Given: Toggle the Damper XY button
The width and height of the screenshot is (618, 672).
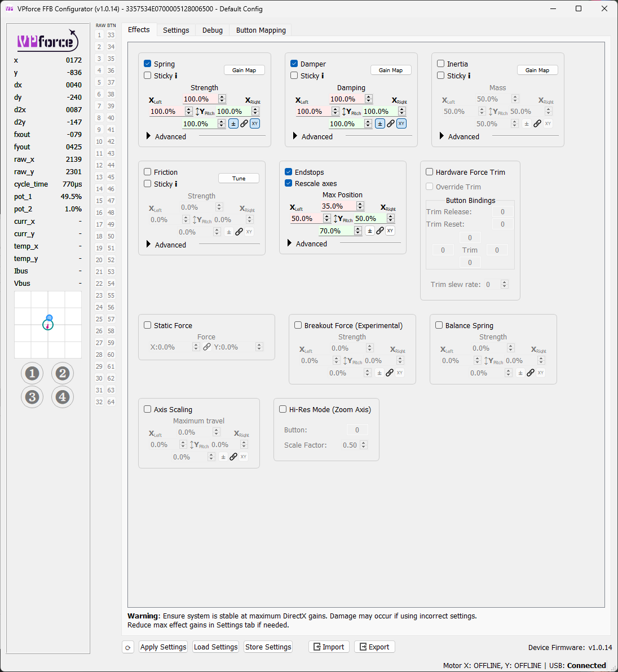Looking at the screenshot, I should tap(401, 124).
